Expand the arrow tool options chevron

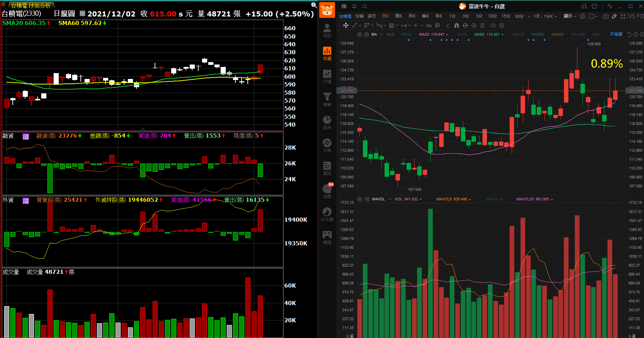(422, 25)
